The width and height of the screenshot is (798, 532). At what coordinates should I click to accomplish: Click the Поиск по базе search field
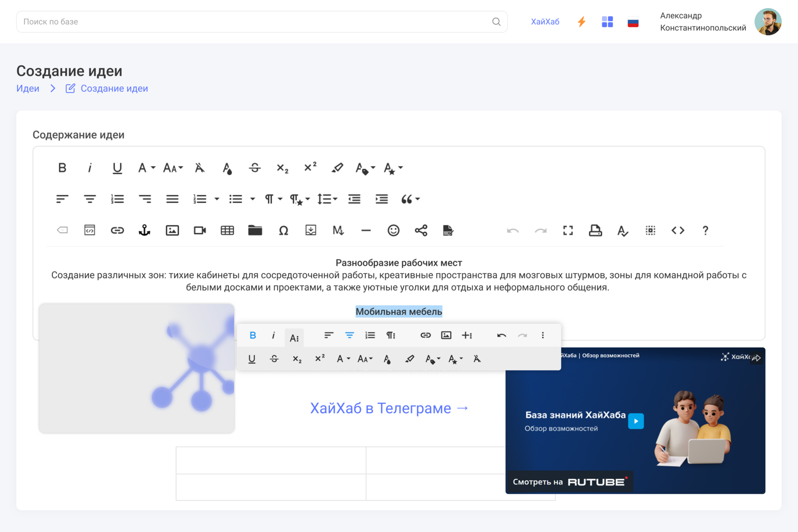coord(262,22)
